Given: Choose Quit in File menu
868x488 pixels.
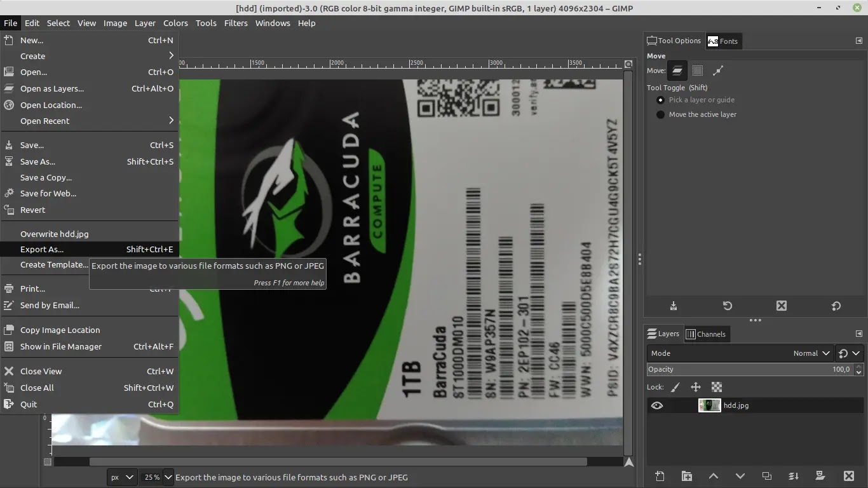Looking at the screenshot, I should (90, 404).
